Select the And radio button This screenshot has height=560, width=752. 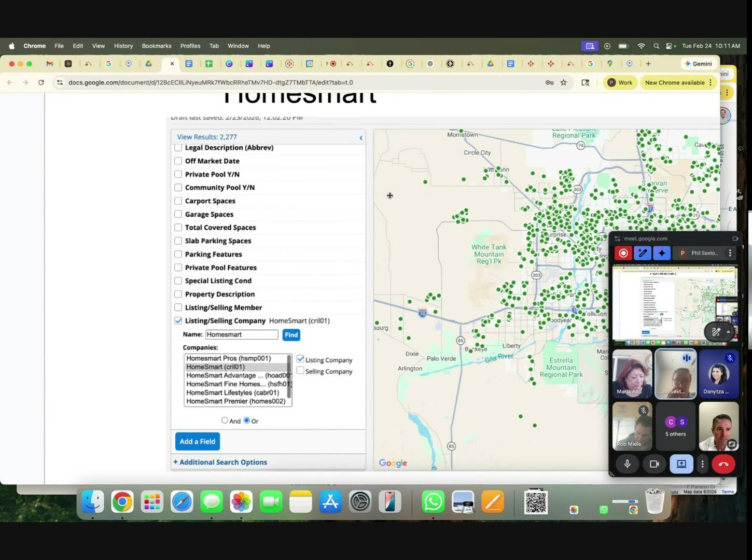[x=225, y=421]
